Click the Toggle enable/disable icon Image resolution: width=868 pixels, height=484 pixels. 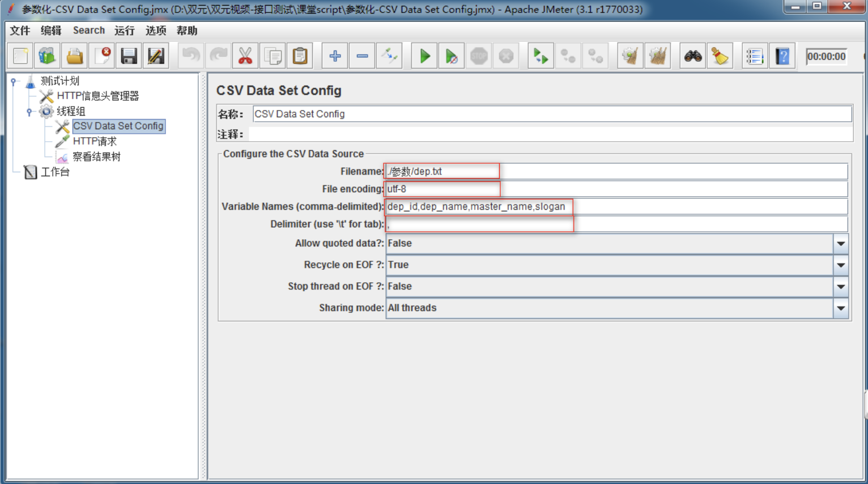(389, 56)
